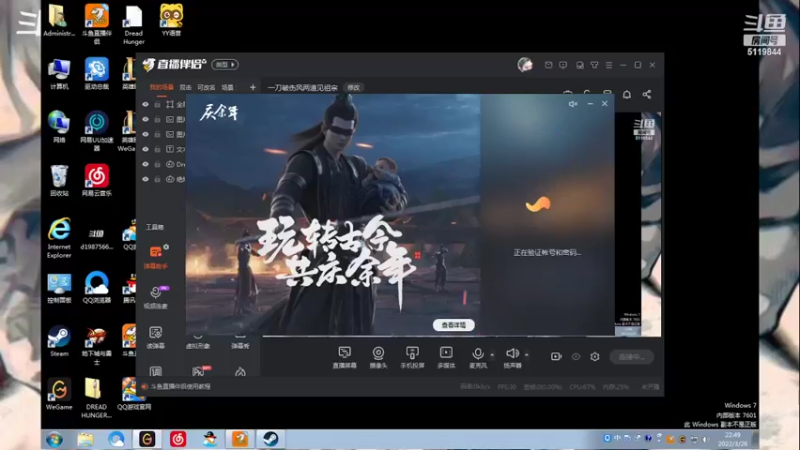800x450 pixels.
Task: Open the danmaku assistant tool
Action: click(155, 257)
